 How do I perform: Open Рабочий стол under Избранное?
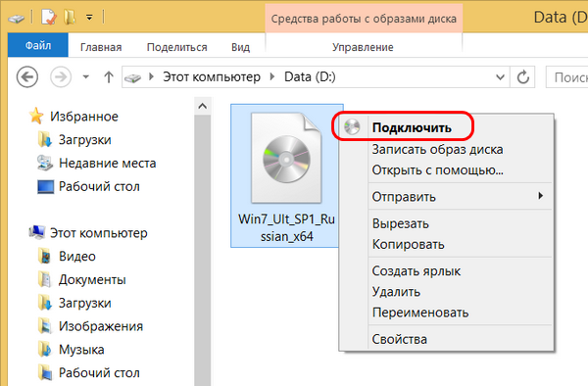pos(99,186)
